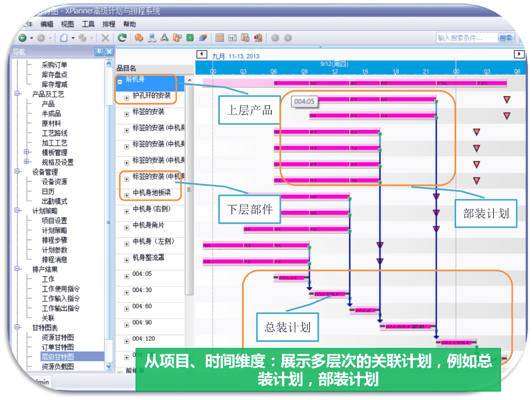Image resolution: width=532 pixels, height=400 pixels.
Task: Click the grey up-arrow circle icon
Action: tap(275, 38)
